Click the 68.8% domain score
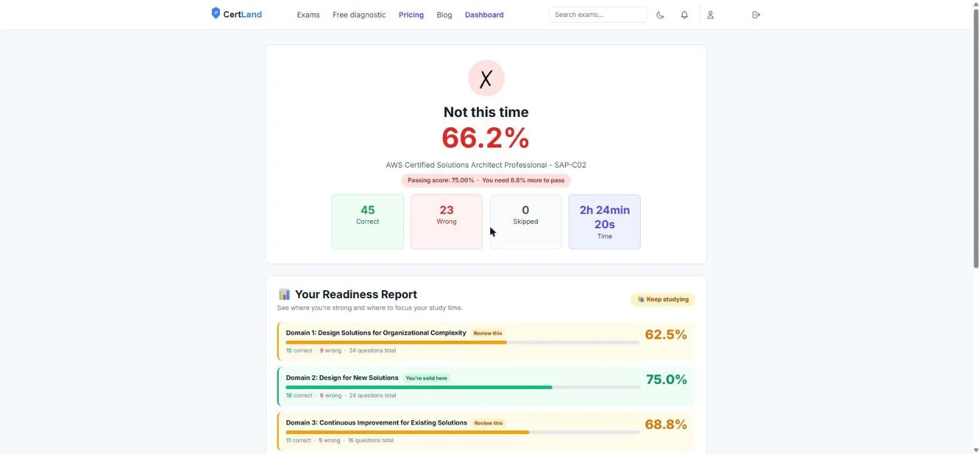Image resolution: width=980 pixels, height=454 pixels. [666, 425]
